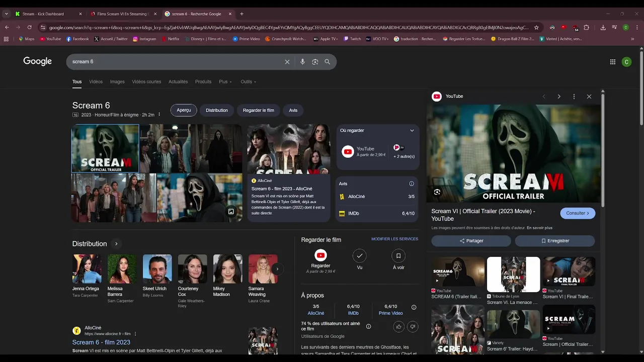Screen dimensions: 644x362
Task: Open Google account avatar C
Action: click(626, 62)
